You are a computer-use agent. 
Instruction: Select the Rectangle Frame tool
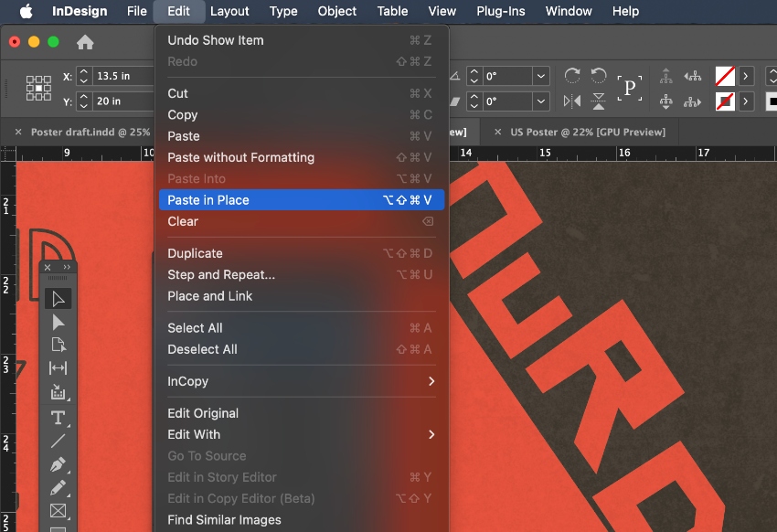[x=58, y=511]
